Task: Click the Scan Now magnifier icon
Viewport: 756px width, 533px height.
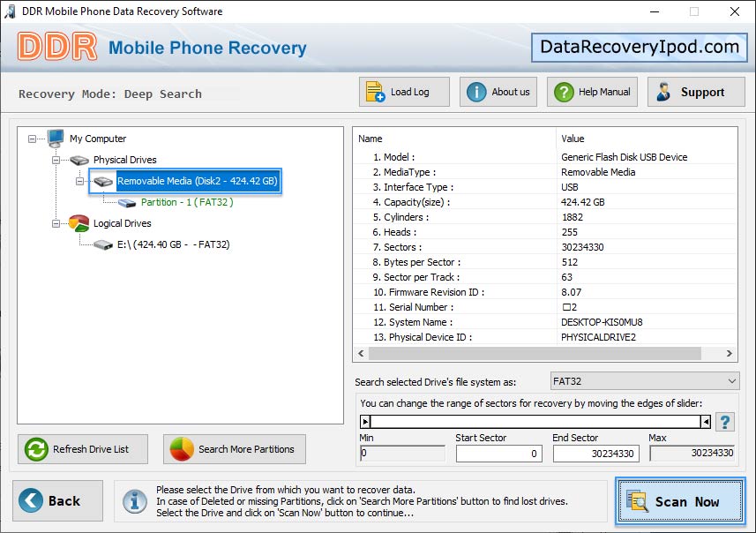Action: point(638,500)
